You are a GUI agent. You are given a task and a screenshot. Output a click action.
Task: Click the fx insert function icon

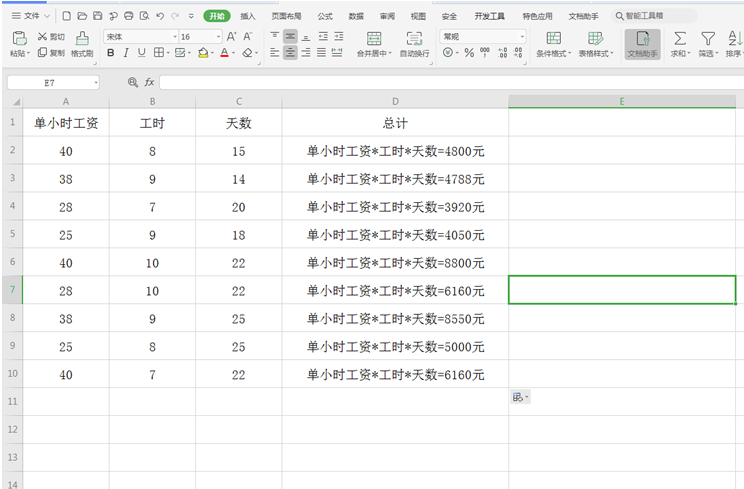(x=149, y=83)
